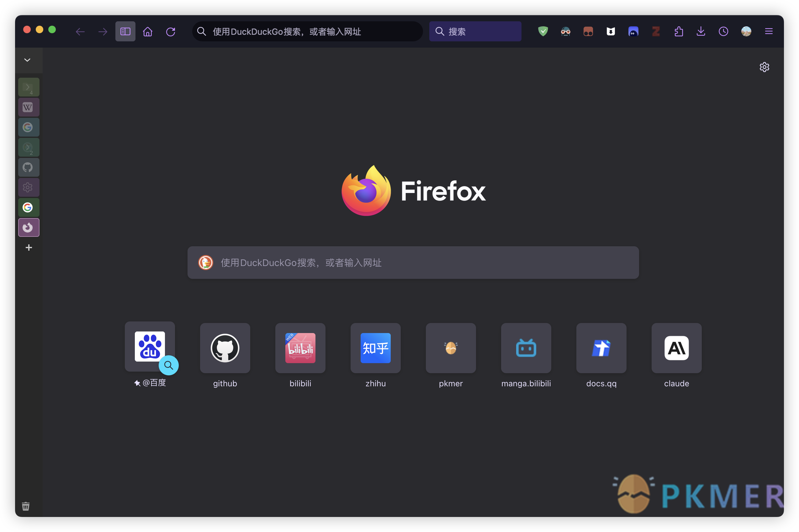Open the Extensions puzzle-piece menu
This screenshot has height=532, width=799.
click(679, 32)
